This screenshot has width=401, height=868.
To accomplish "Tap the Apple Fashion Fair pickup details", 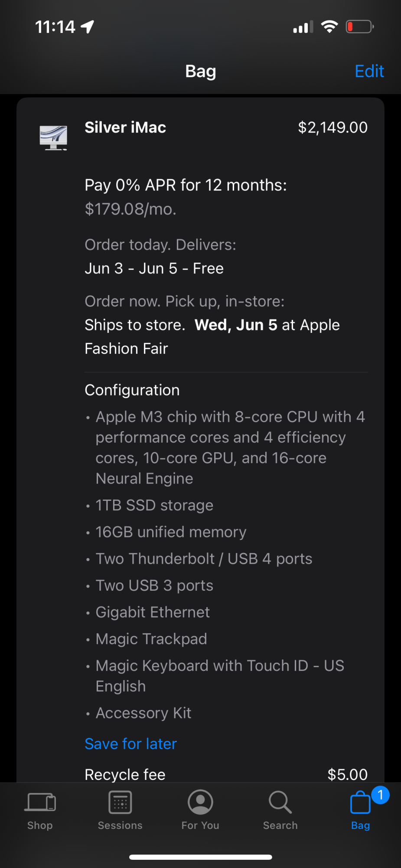I will point(212,337).
